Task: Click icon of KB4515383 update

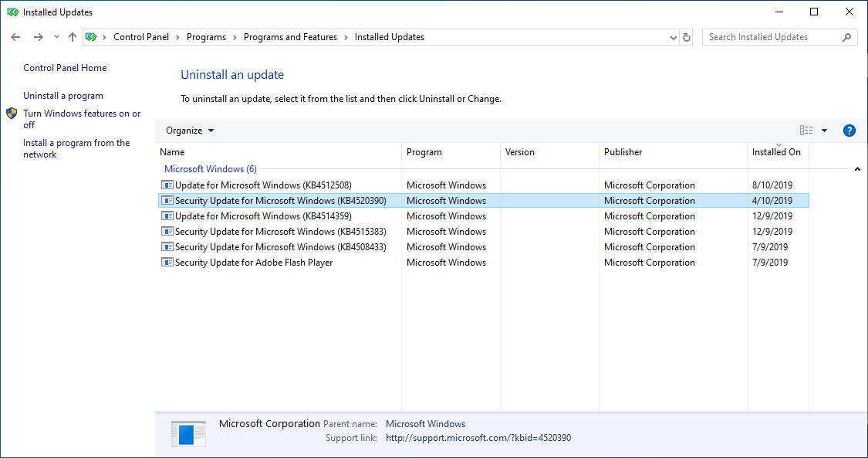Action: pyautogui.click(x=167, y=232)
